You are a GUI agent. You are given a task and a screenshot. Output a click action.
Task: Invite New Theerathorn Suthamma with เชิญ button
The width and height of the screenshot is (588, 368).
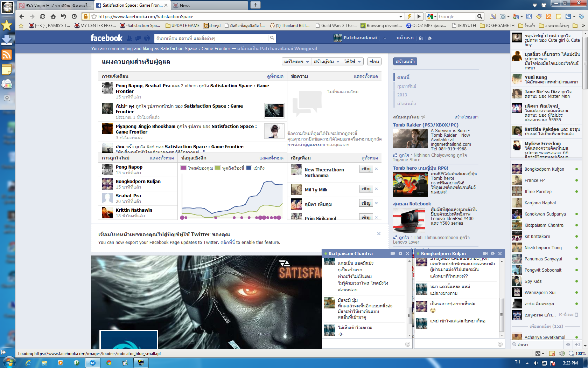pyautogui.click(x=366, y=169)
